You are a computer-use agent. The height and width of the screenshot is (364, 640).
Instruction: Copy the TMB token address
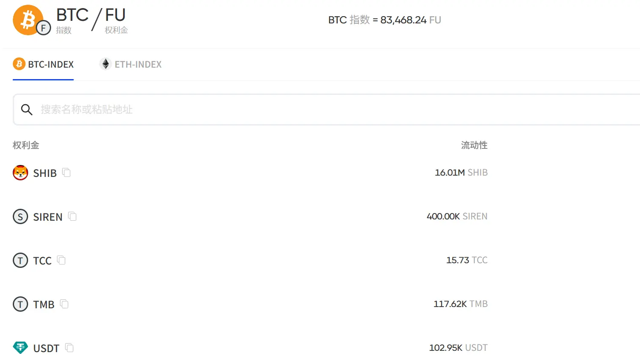click(x=64, y=304)
